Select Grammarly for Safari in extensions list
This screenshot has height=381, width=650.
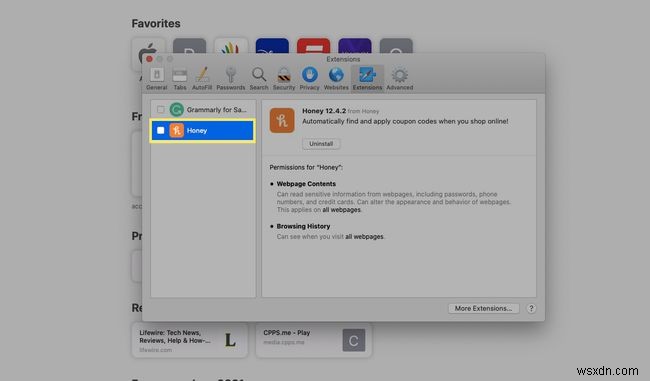coord(203,110)
